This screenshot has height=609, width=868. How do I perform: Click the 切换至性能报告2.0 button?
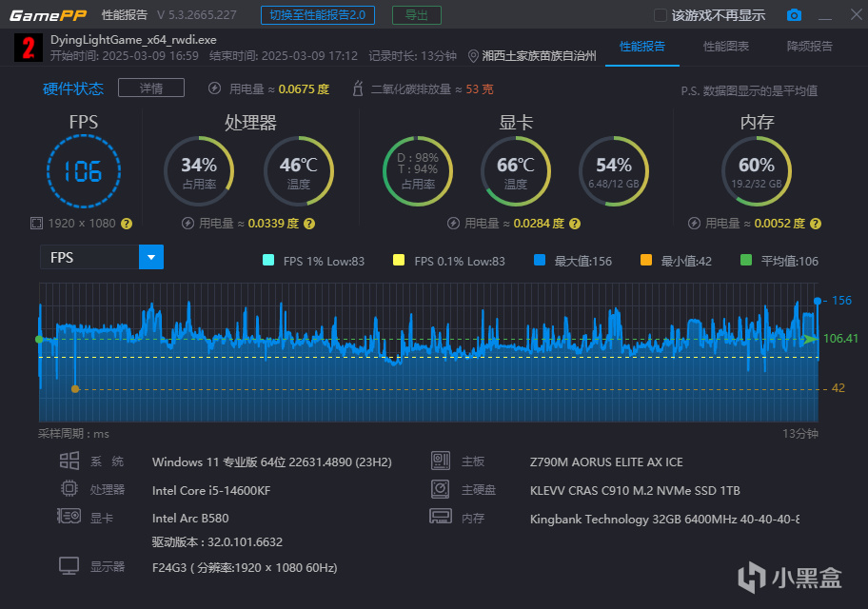point(318,15)
